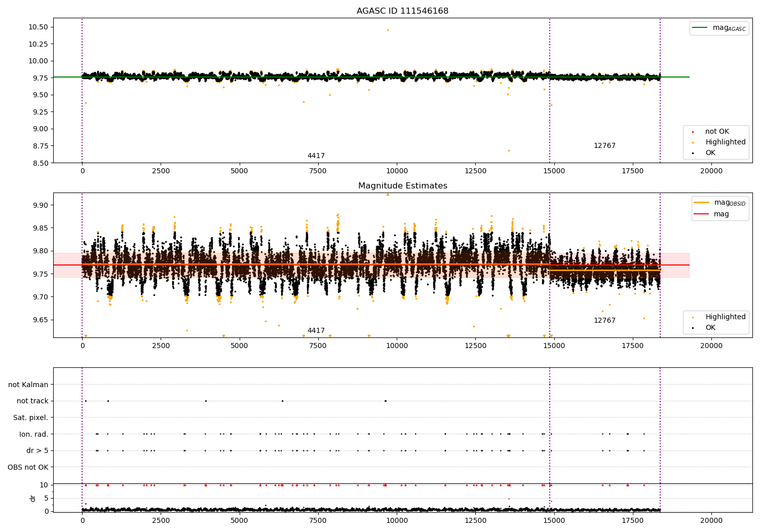
Task: Click the "not Kalman" row label
Action: click(28, 385)
